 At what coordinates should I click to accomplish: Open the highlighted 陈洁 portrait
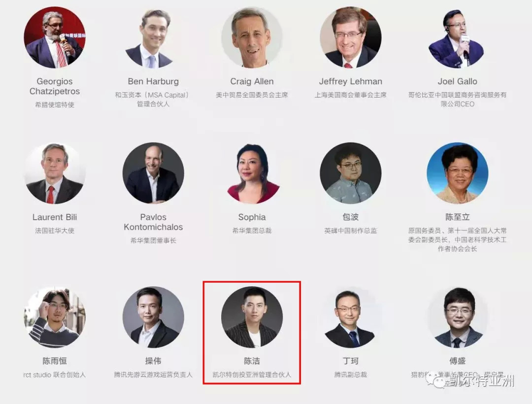(252, 317)
